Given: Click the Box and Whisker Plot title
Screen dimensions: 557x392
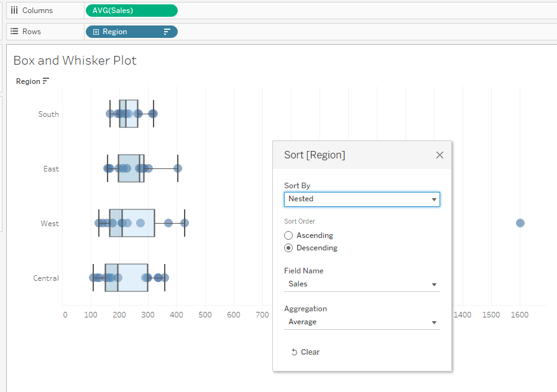Looking at the screenshot, I should 75,61.
